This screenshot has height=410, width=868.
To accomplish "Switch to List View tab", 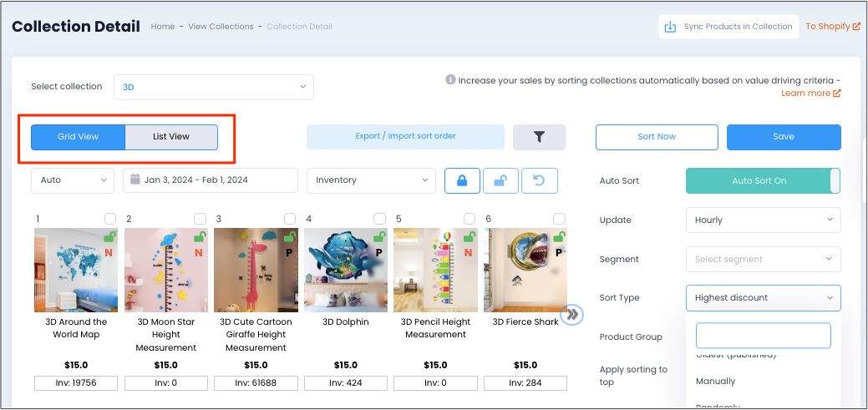I will 171,137.
